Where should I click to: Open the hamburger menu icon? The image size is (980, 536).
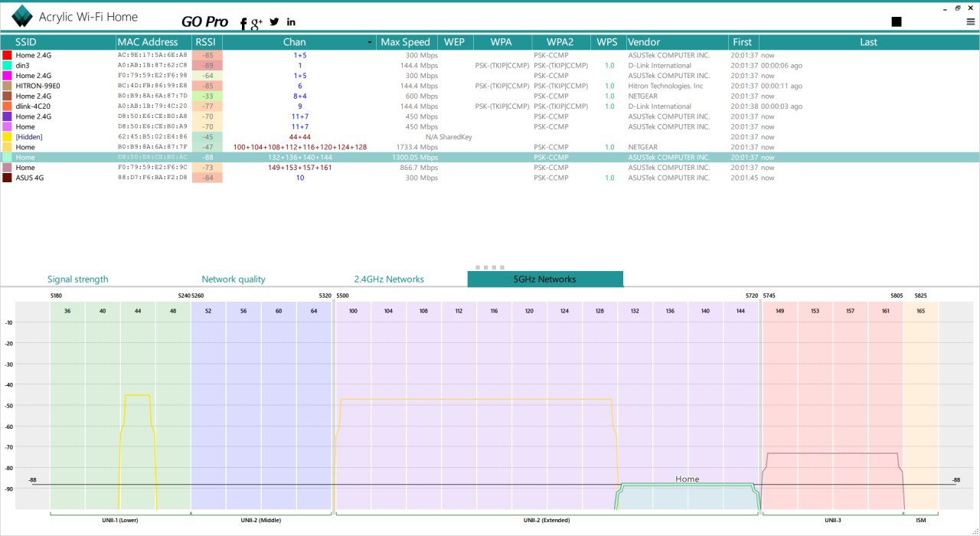pos(970,22)
